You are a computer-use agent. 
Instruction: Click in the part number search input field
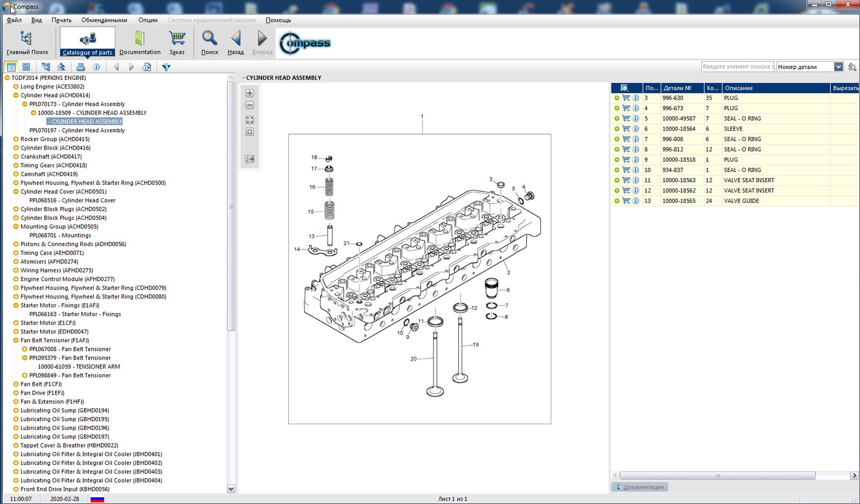[737, 67]
